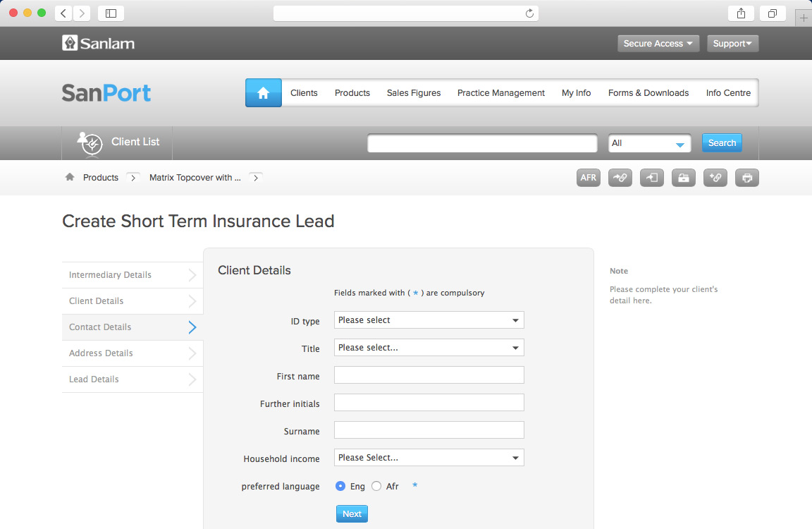Select the Afr language radio button
812x529 pixels.
click(376, 486)
